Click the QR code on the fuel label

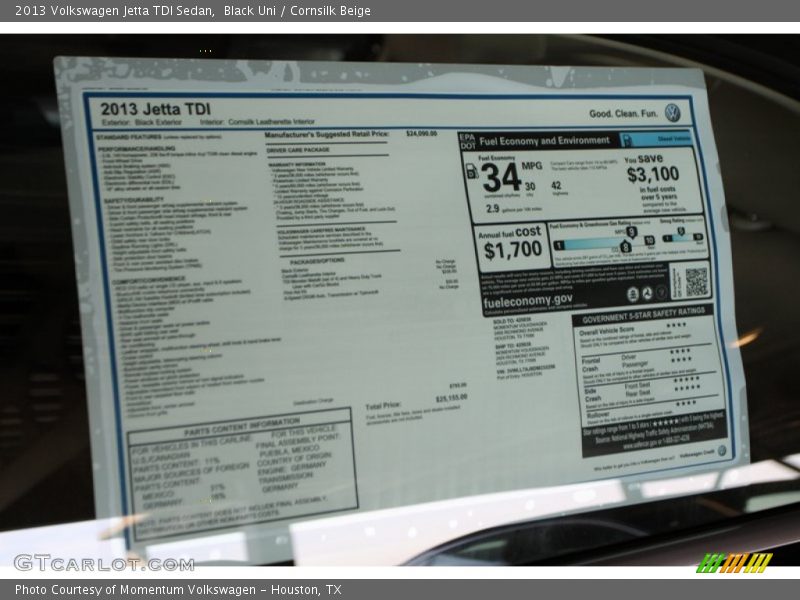click(x=695, y=282)
